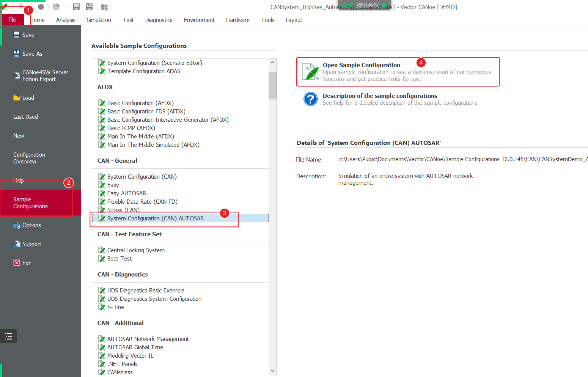Image resolution: width=588 pixels, height=377 pixels.
Task: Click icon beside Easy sample
Action: pyautogui.click(x=102, y=185)
